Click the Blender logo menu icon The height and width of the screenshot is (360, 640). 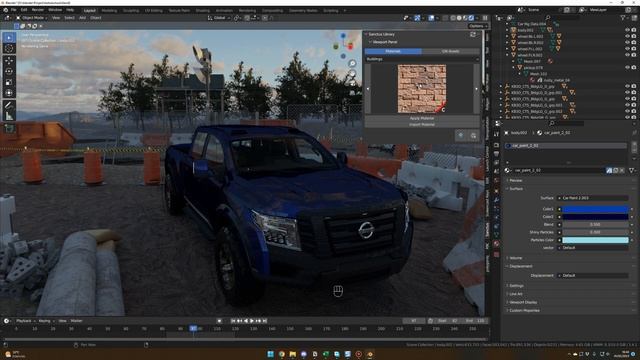pyautogui.click(x=5, y=10)
